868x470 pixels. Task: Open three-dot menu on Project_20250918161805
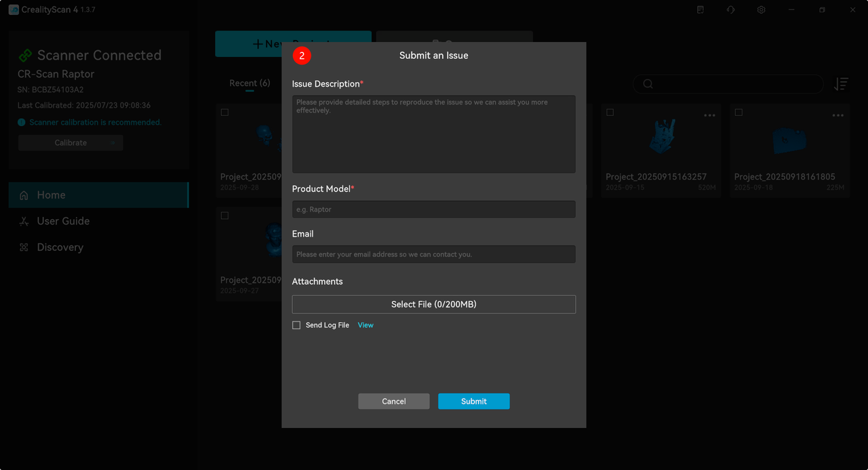[x=838, y=115]
